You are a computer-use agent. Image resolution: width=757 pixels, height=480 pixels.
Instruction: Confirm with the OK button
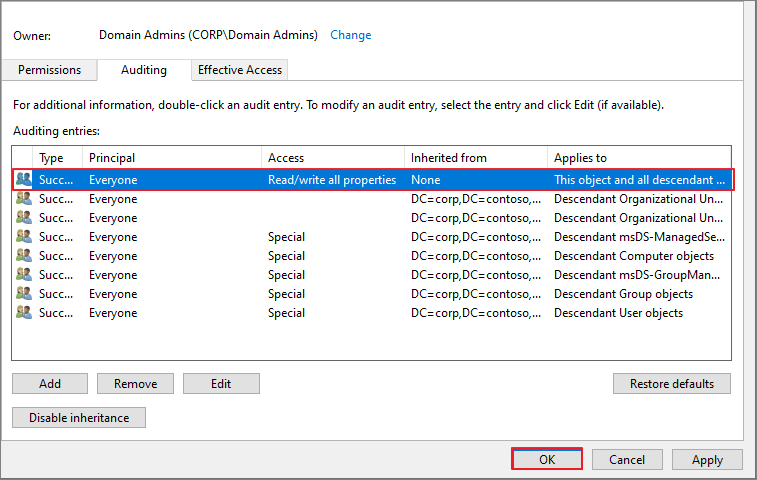point(547,459)
